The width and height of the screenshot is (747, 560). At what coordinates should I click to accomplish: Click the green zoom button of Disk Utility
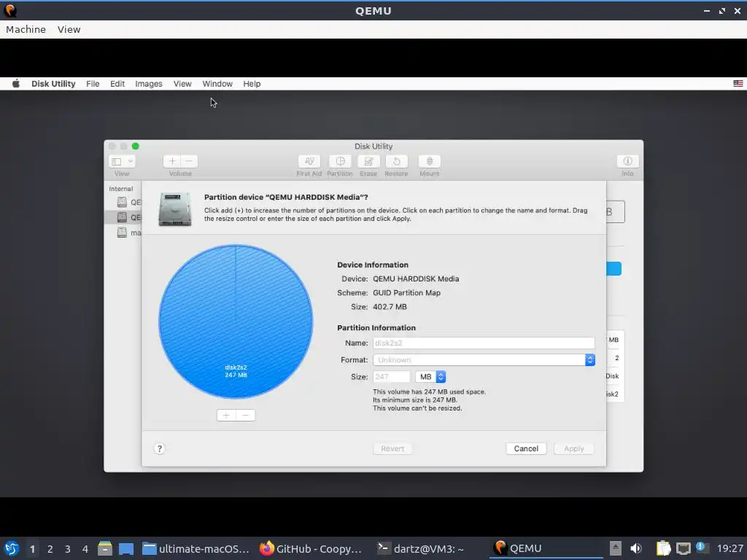tap(135, 146)
